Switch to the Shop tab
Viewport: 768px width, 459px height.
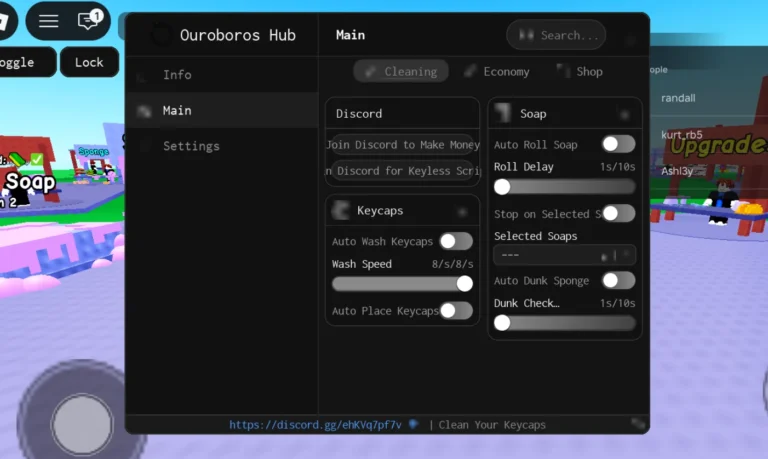click(580, 72)
